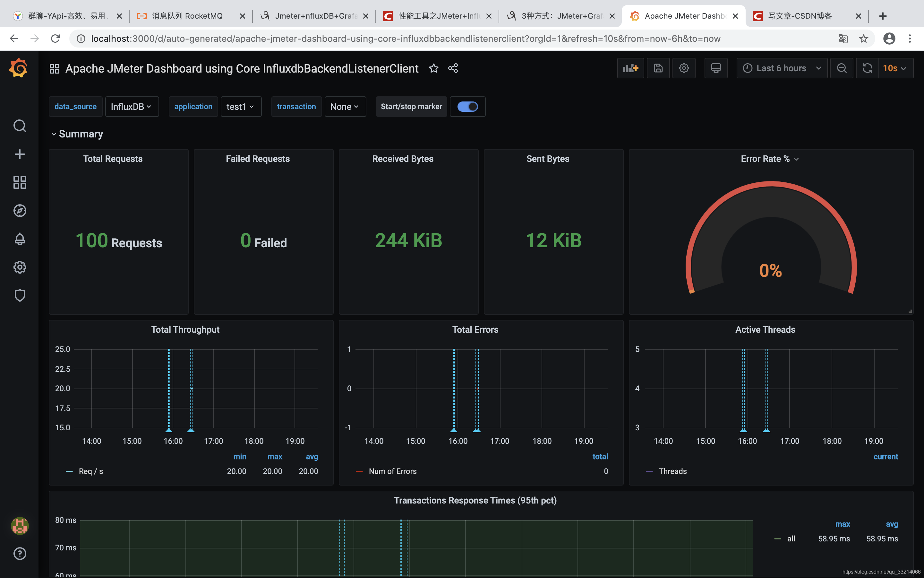This screenshot has height=578, width=924.
Task: Click the 16:00 start marker in Total Throughput
Action: click(x=169, y=430)
